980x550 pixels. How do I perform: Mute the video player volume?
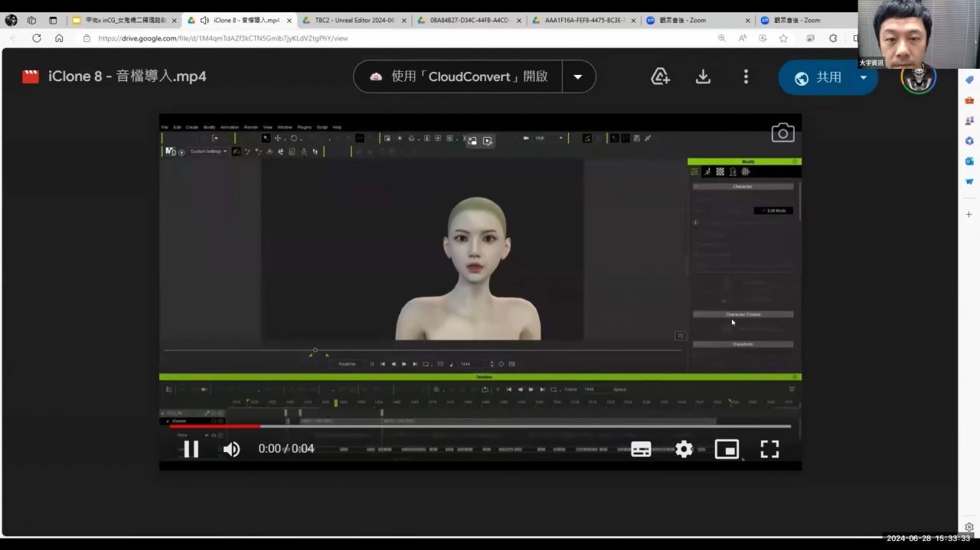[231, 449]
